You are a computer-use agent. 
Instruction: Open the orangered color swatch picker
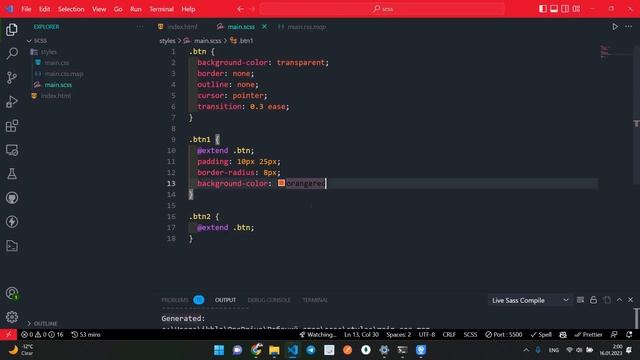(281, 183)
